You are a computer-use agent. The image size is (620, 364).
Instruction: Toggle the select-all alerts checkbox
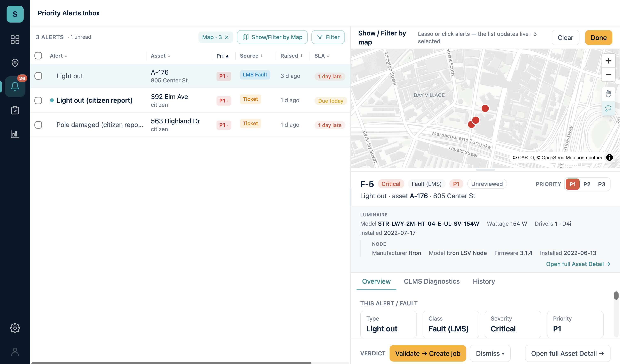38,56
